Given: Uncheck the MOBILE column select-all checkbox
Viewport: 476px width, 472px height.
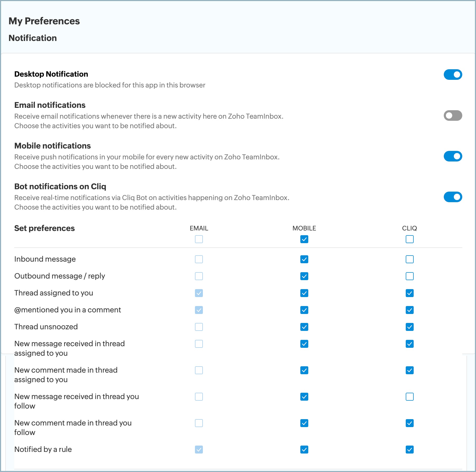Looking at the screenshot, I should [304, 239].
